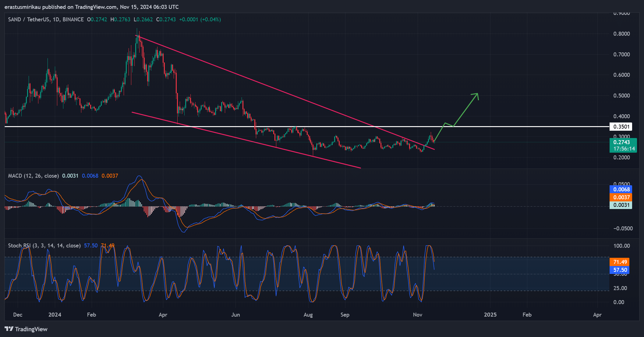
Task: Click the orange Stoch RSI label 71.49
Action: point(619,262)
